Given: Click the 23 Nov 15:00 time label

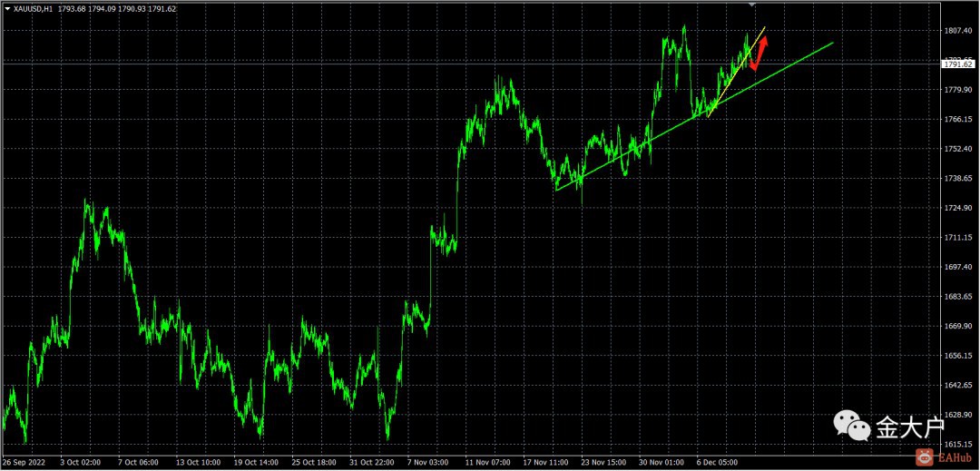Looking at the screenshot, I should (x=603, y=462).
